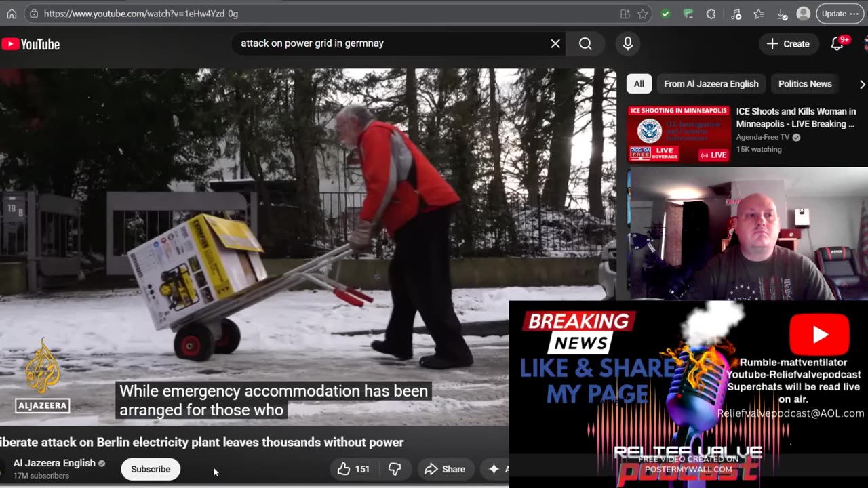This screenshot has height=488, width=868.
Task: Open the Create menu
Action: tap(787, 43)
